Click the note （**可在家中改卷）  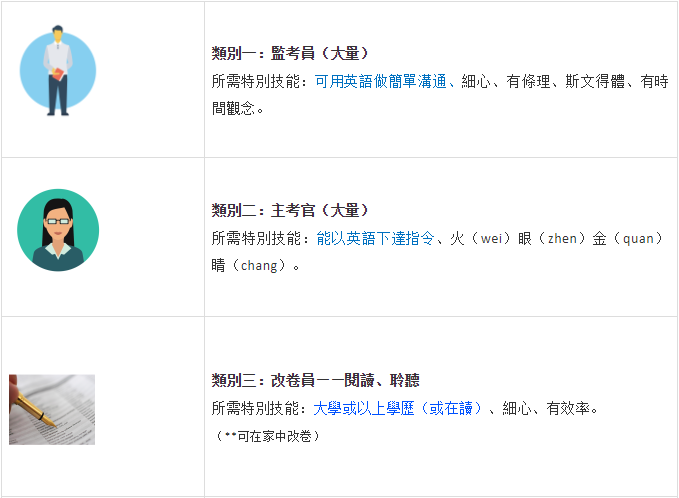click(268, 436)
